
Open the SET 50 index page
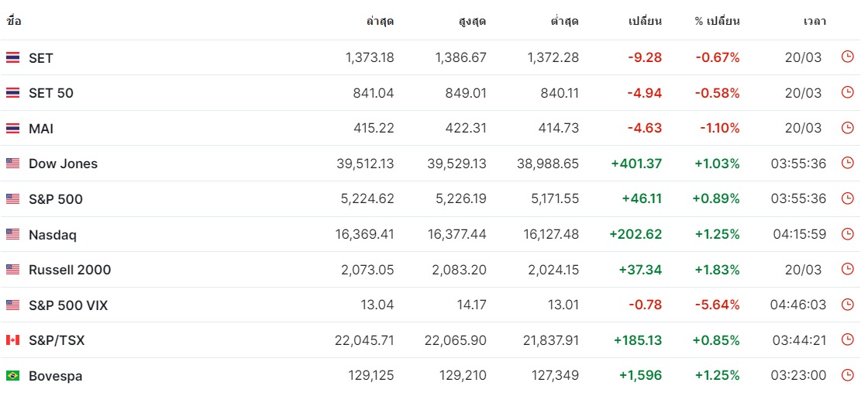click(x=51, y=93)
